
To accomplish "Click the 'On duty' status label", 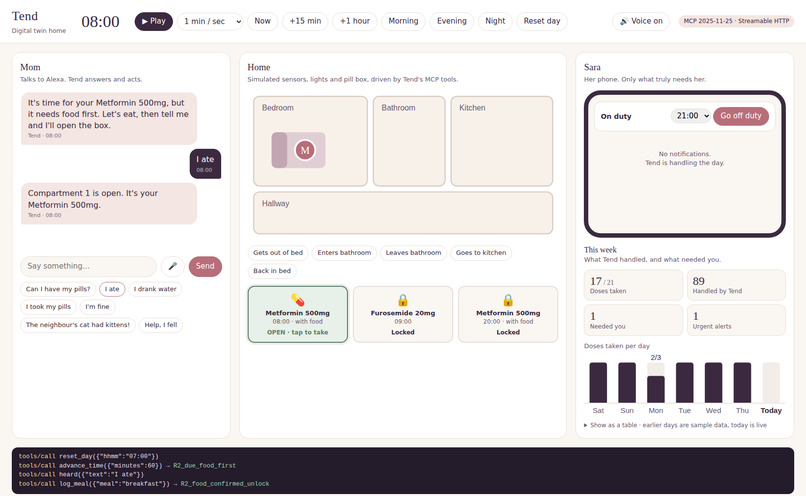I will point(616,116).
